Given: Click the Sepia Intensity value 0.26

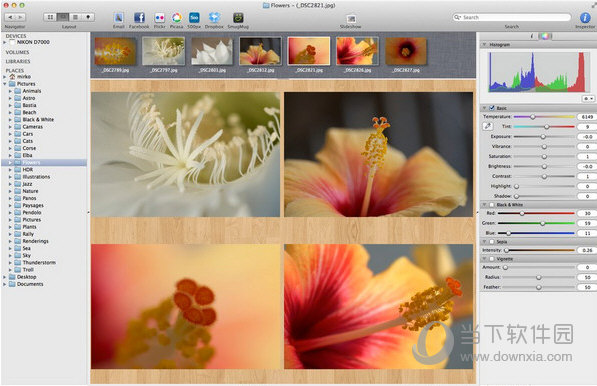Looking at the screenshot, I should coord(587,250).
